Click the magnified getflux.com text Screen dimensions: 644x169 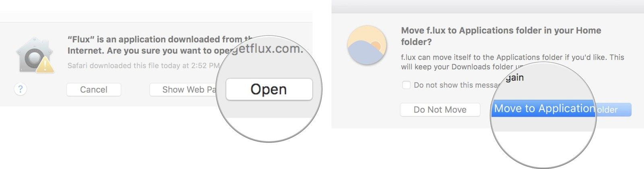268,49
